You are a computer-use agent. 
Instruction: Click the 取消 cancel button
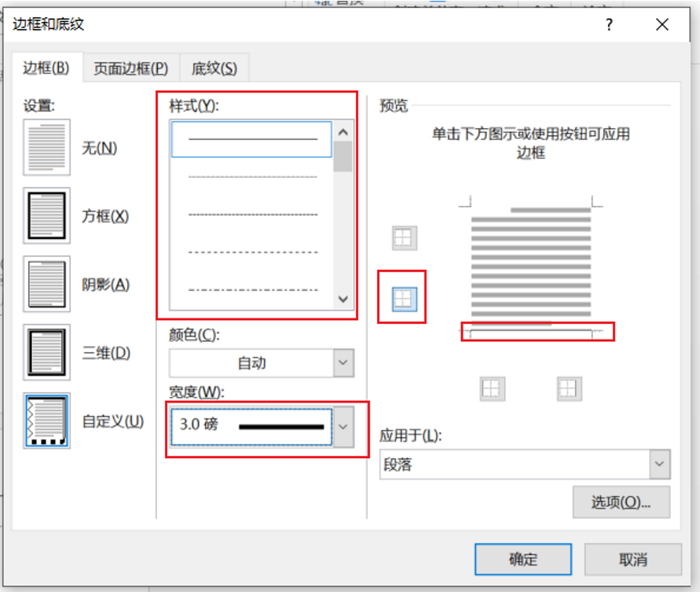(x=633, y=559)
